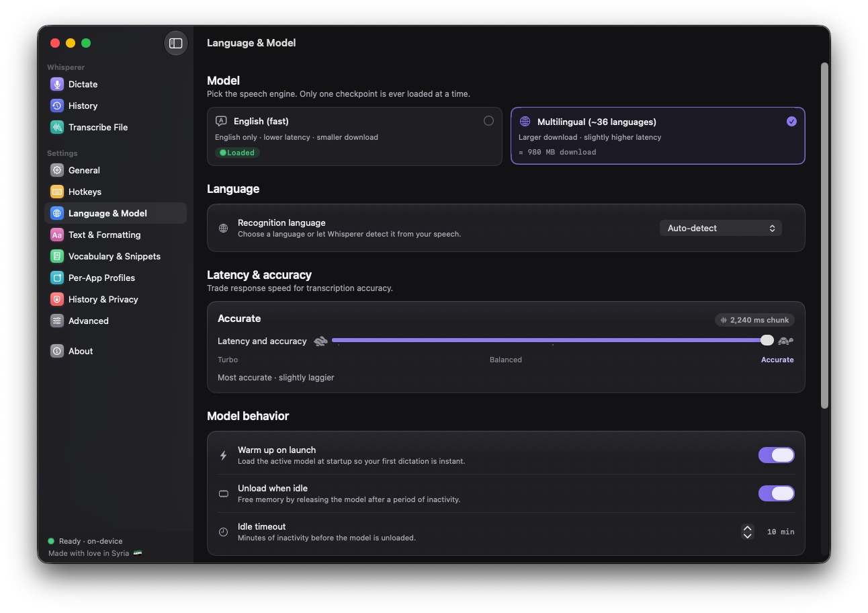This screenshot has height=613, width=868.
Task: Open Dictate via its microphone icon
Action: coord(57,84)
